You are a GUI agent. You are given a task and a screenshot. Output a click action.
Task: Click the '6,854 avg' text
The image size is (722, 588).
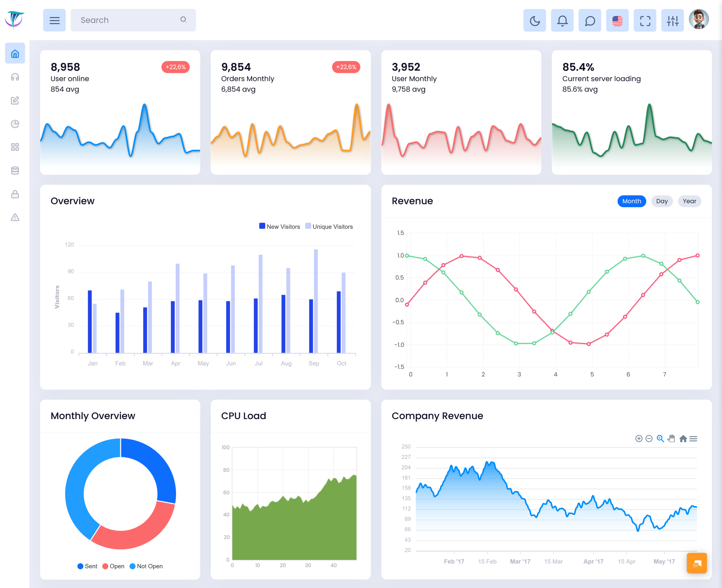pyautogui.click(x=238, y=89)
